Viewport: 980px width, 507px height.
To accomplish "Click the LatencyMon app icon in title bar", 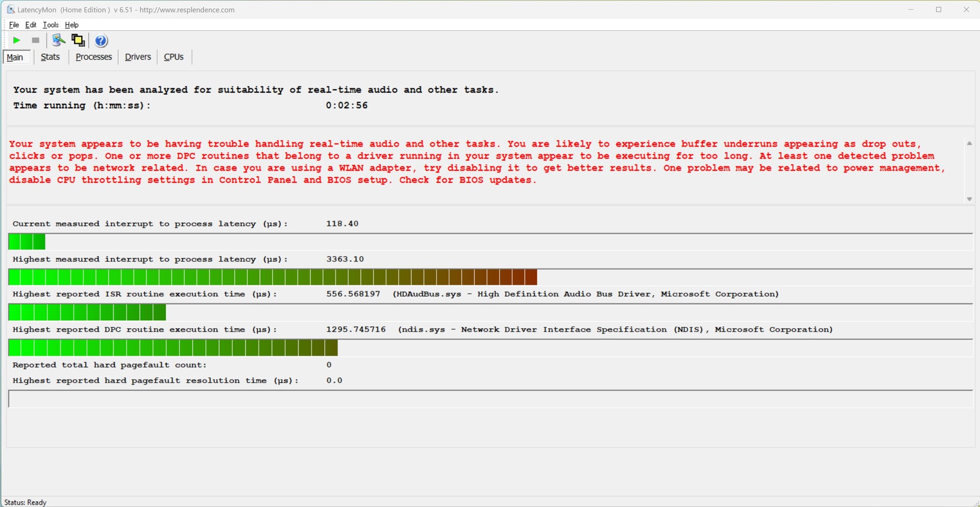I will (x=10, y=10).
